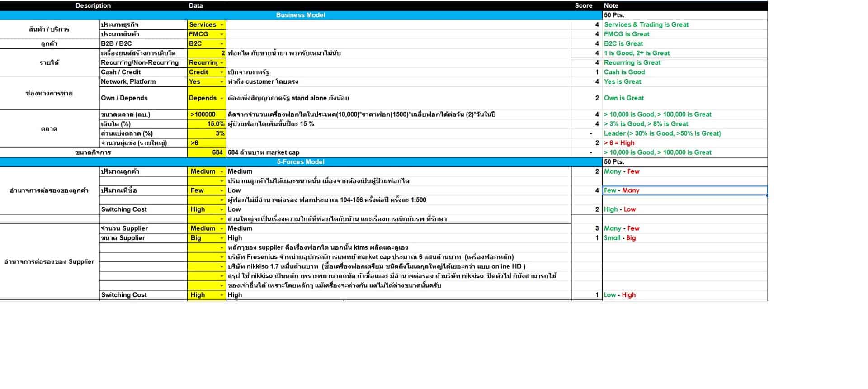Open the FMCG product type dropdown
Screen dimensions: 868x389
pos(222,34)
